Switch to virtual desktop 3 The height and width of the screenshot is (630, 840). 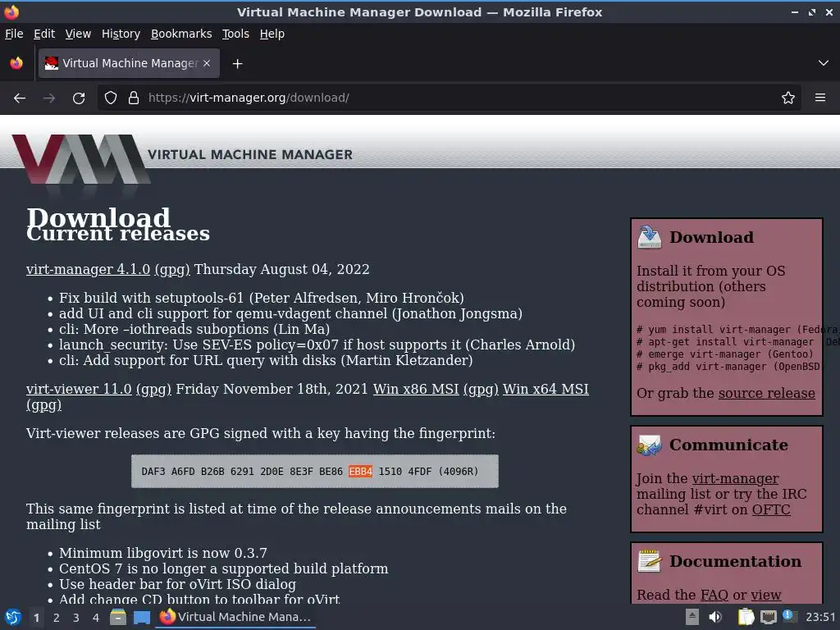point(76,618)
